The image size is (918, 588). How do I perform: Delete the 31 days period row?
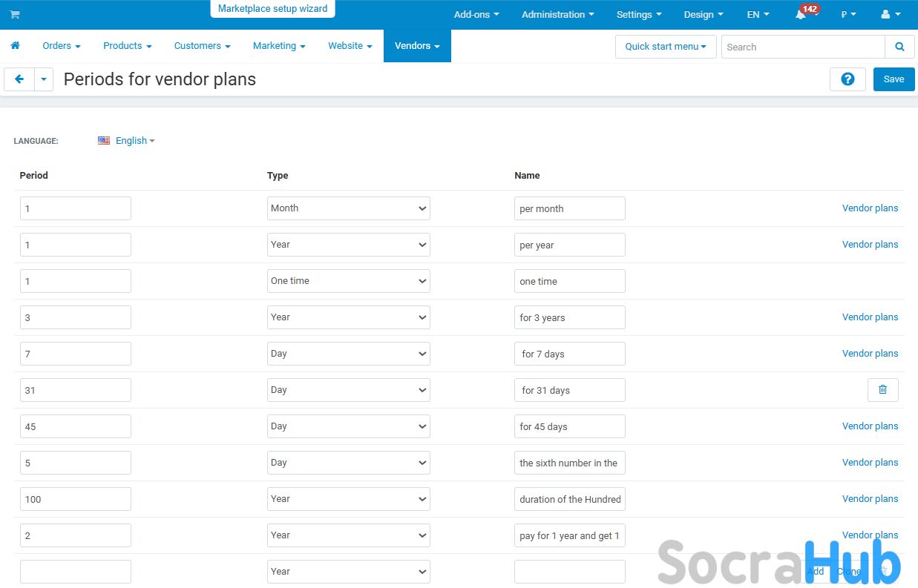click(882, 390)
